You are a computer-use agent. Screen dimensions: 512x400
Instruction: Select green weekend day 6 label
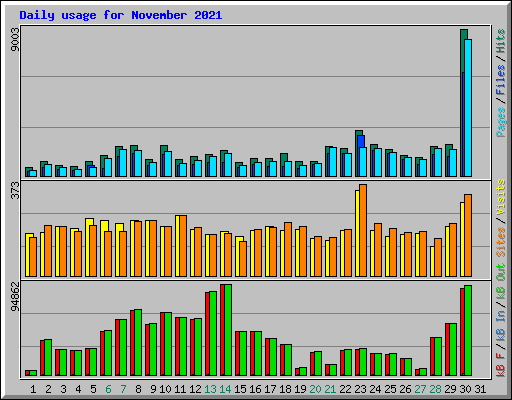[108, 389]
